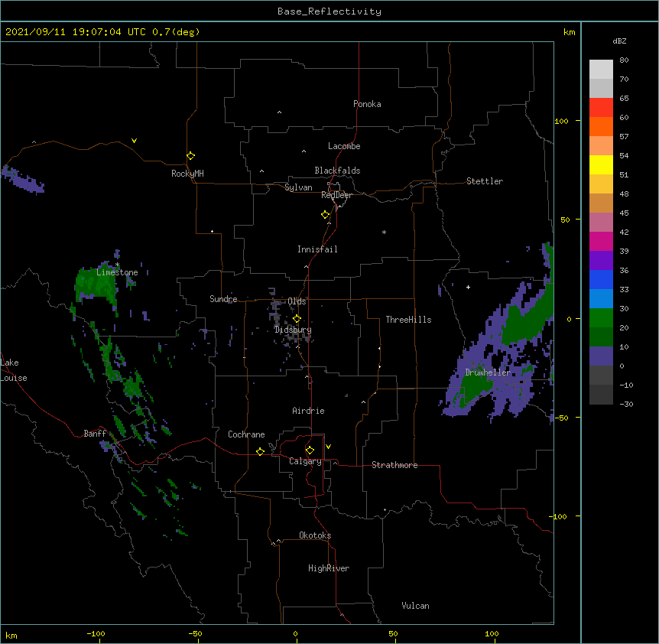Click the Base_Reflectivity title text
The image size is (659, 644).
click(329, 11)
